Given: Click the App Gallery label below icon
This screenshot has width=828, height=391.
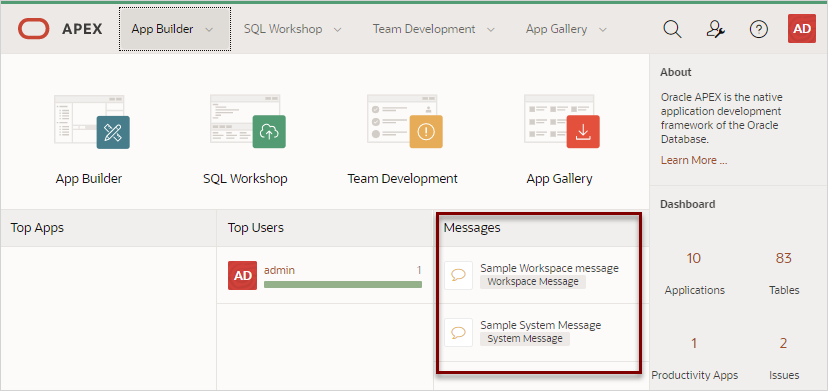Looking at the screenshot, I should (x=559, y=179).
